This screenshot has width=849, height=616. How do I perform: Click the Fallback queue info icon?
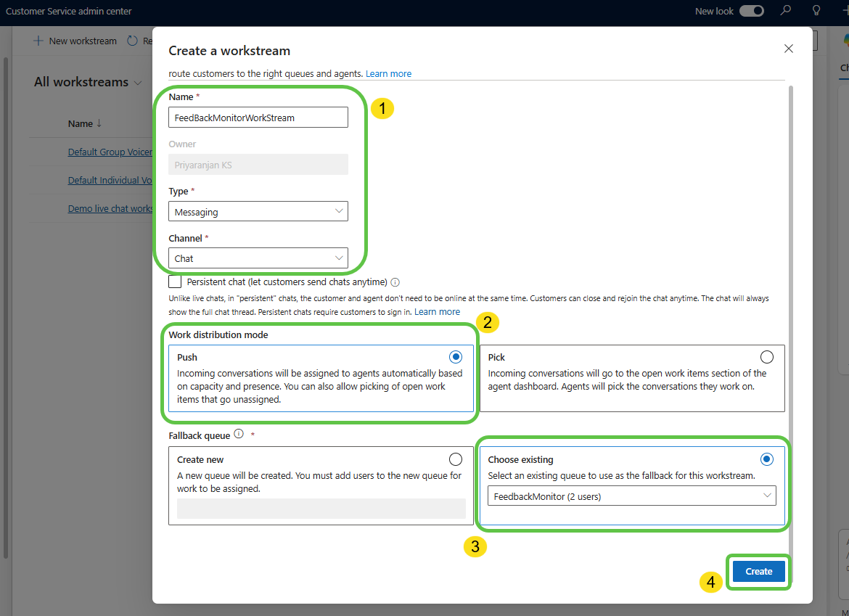point(239,434)
